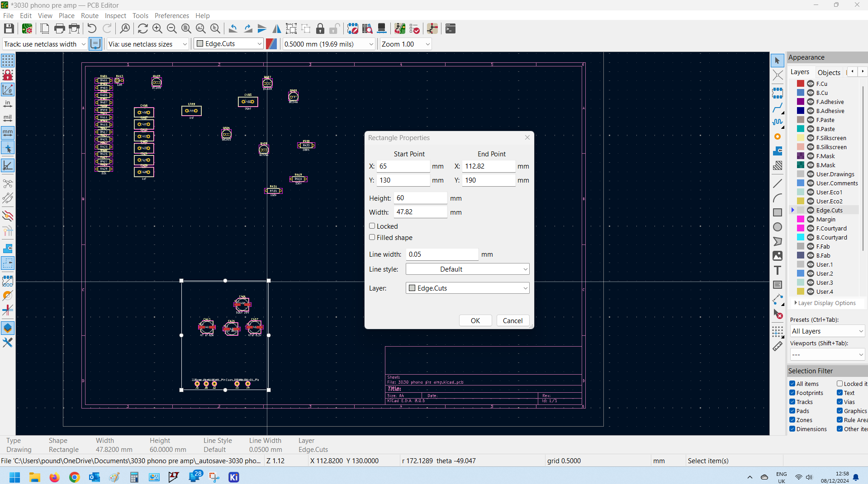Screen dimensions: 868x484
Task: Click B.Courtyard cyan color swatch
Action: (801, 237)
